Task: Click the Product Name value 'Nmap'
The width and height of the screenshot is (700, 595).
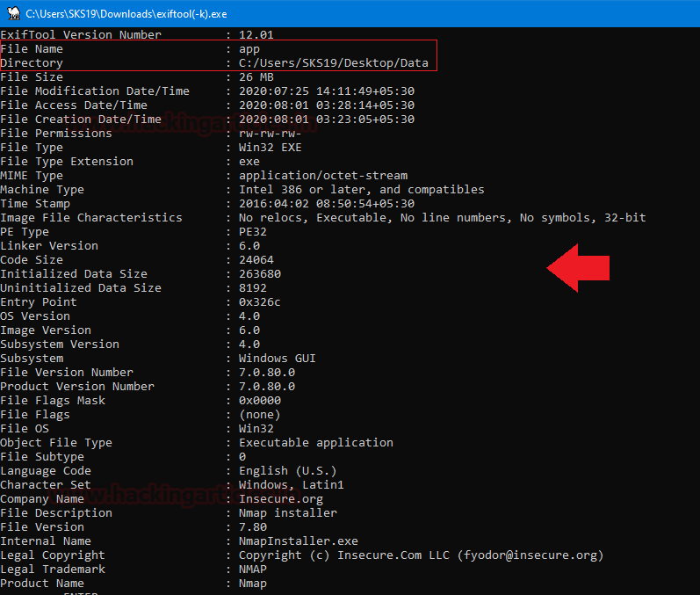Action: point(253,584)
